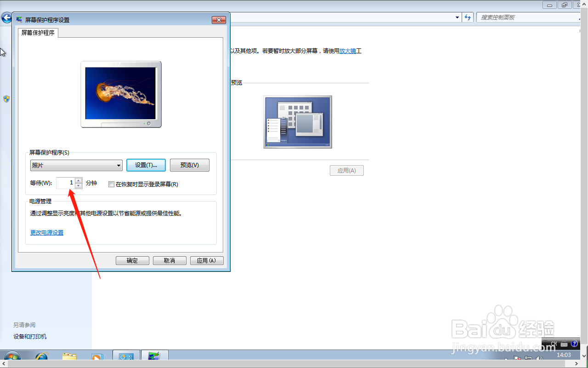Click the jellyfish screen saver preview monitor
Viewport: 588px width, 368px height.
coord(121,94)
